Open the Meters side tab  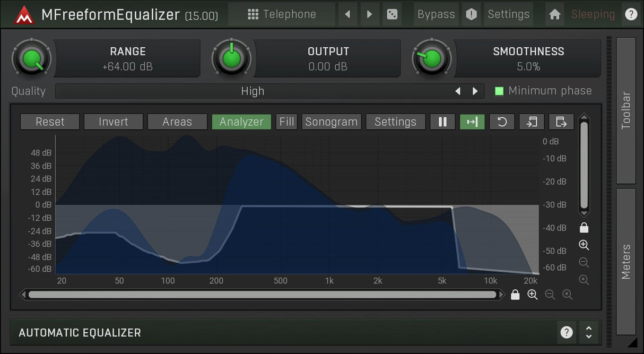(626, 261)
